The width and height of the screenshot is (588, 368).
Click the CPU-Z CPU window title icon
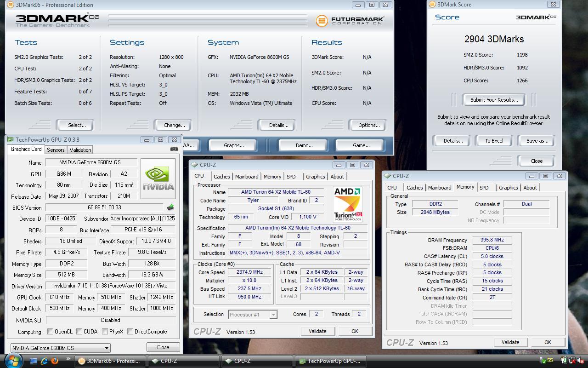[195, 165]
